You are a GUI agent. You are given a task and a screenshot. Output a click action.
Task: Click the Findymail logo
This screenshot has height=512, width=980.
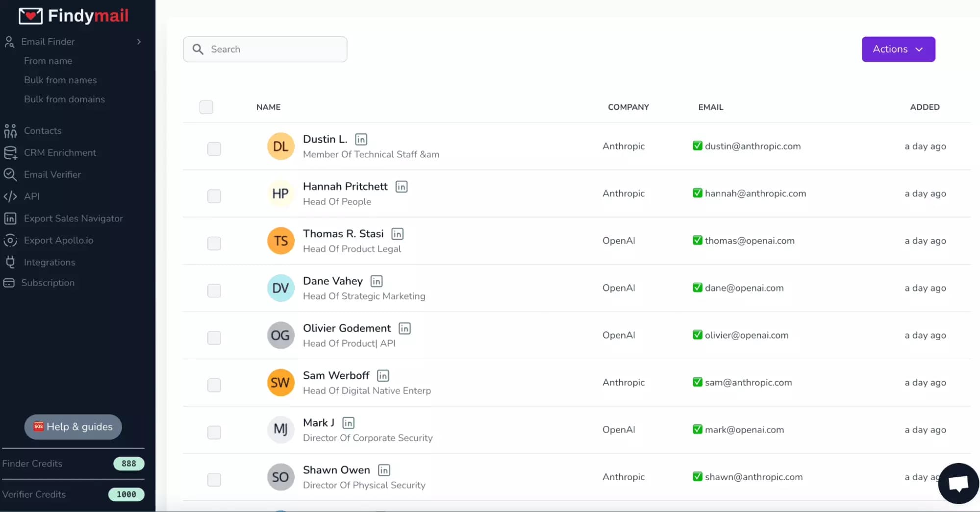coord(73,15)
